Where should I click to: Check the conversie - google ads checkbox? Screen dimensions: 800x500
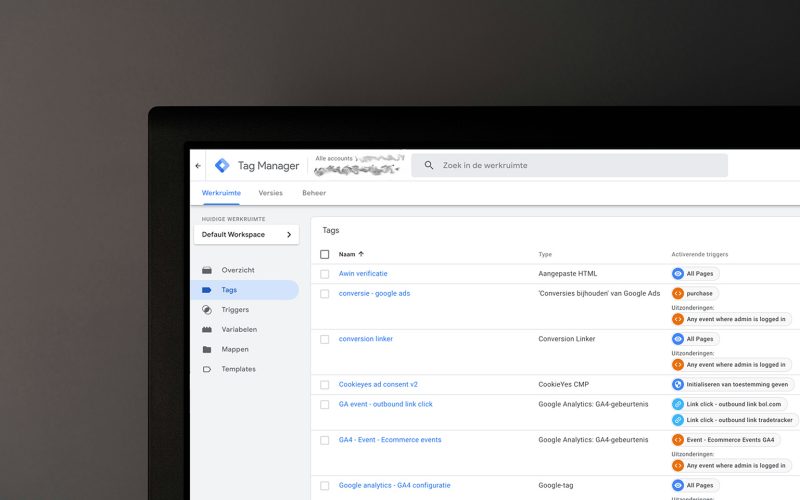(x=324, y=294)
